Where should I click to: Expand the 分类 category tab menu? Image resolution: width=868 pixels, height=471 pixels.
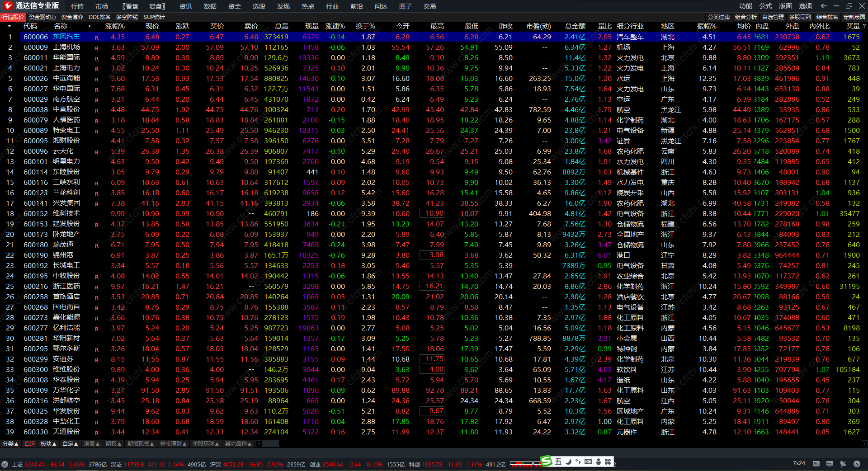(x=10, y=444)
